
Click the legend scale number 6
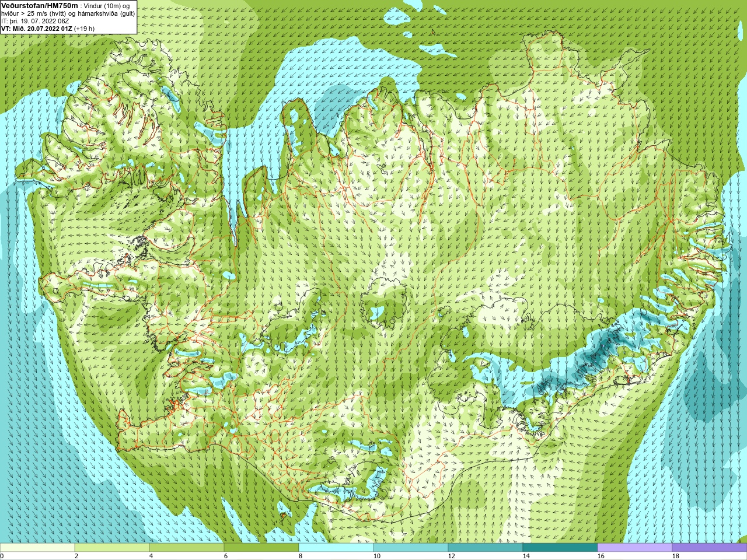click(x=226, y=556)
